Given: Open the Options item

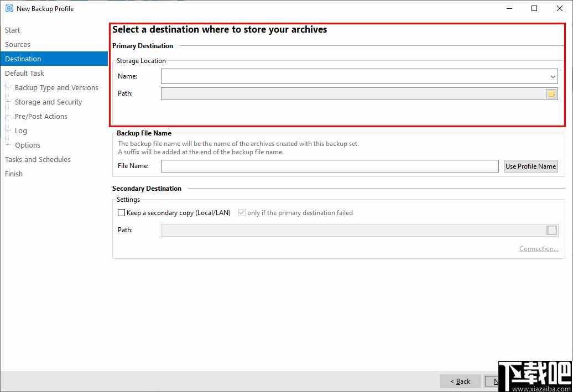Looking at the screenshot, I should click(x=28, y=145).
